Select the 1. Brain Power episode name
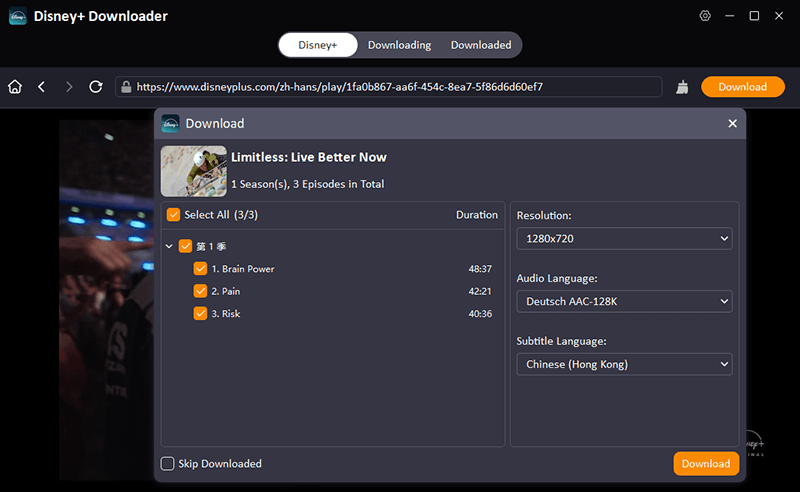 (243, 269)
